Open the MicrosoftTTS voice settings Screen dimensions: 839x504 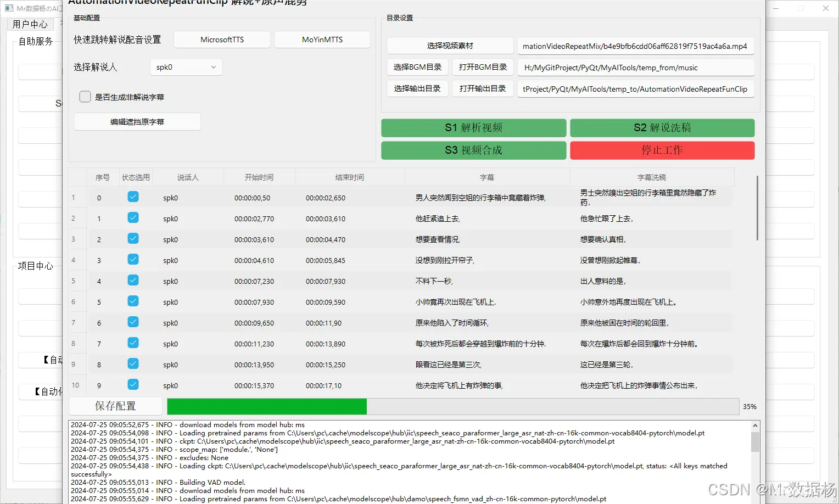coord(222,40)
